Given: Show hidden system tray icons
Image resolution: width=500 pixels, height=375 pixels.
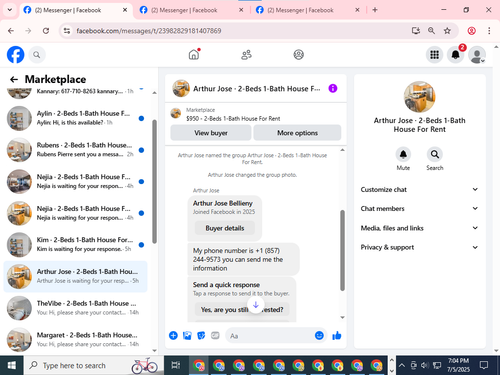Looking at the screenshot, I should point(402,365).
